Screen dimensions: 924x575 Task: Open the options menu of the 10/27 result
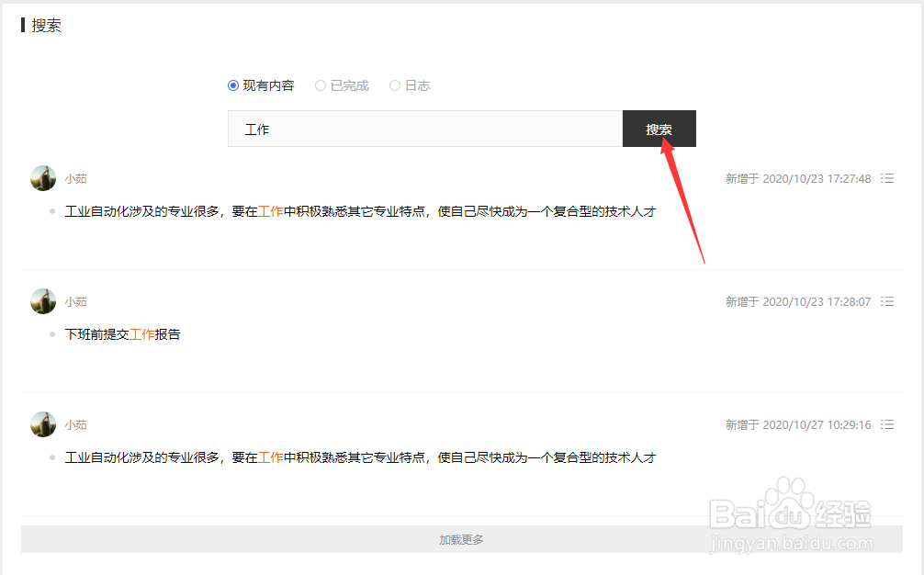tap(887, 424)
